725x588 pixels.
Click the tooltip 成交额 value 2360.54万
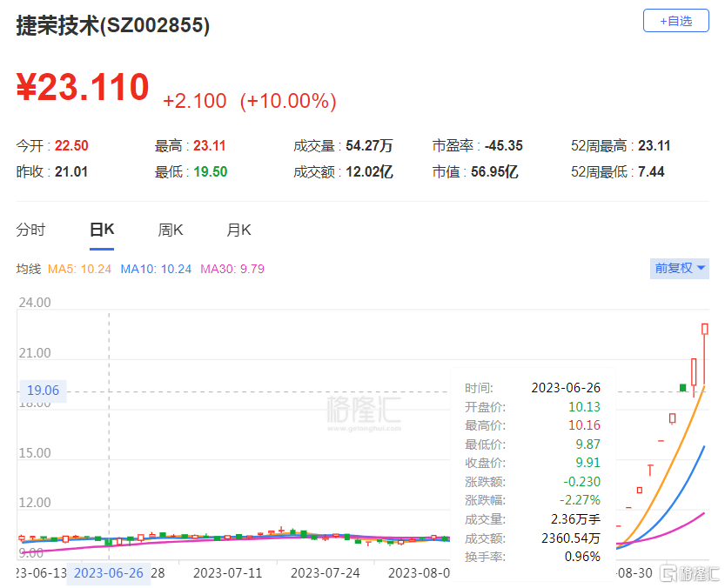[x=571, y=538]
